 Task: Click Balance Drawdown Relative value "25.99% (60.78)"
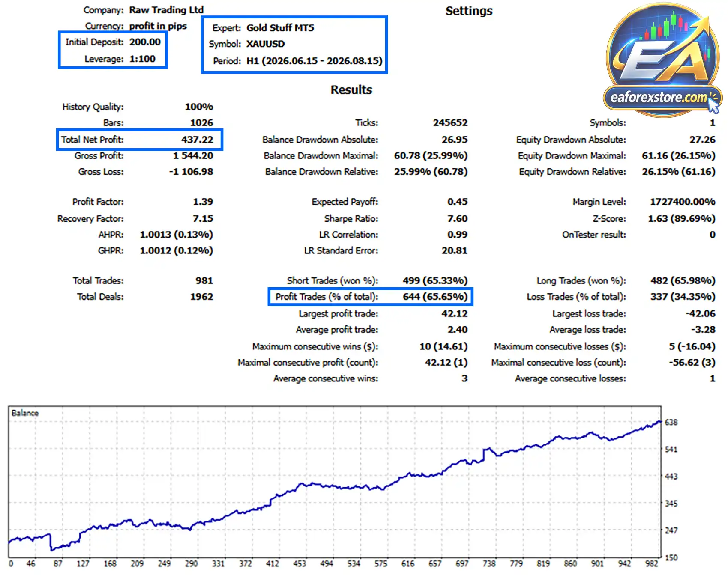point(431,172)
